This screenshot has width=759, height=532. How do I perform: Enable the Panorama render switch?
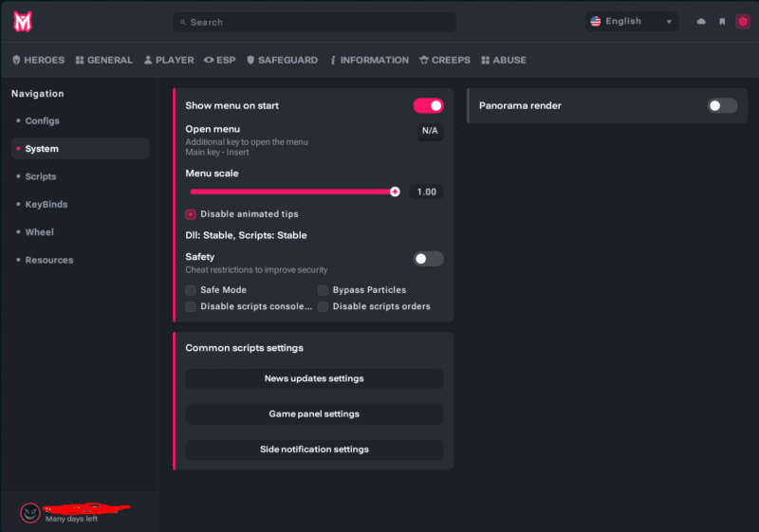click(x=722, y=105)
